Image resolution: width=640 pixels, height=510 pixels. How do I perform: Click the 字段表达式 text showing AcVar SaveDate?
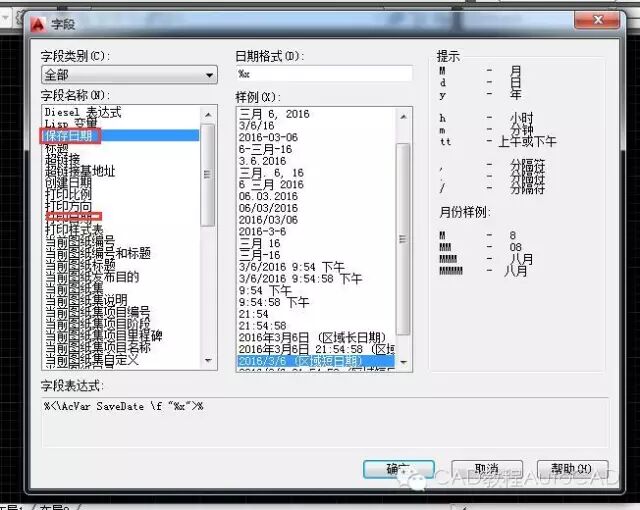124,406
